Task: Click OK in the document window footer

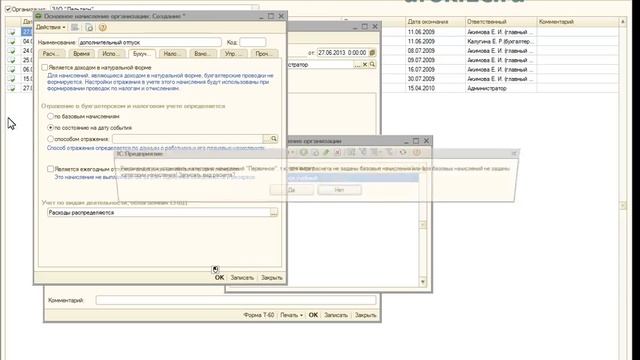Action: tap(313, 315)
